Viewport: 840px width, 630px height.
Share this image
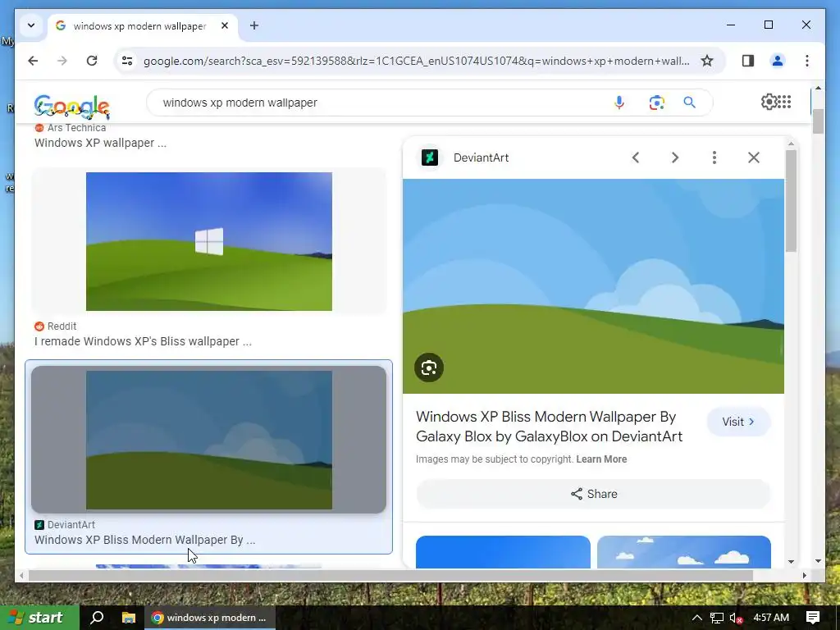pyautogui.click(x=593, y=494)
